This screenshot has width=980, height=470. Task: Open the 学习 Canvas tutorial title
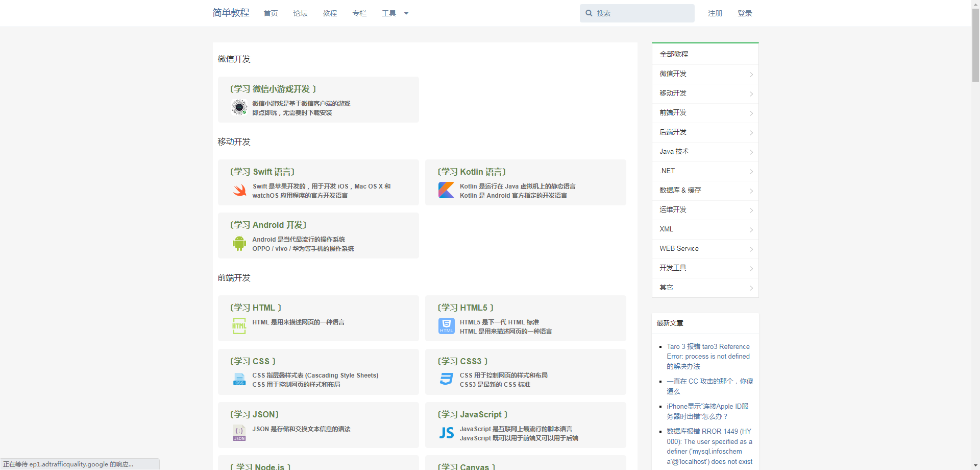coord(467,466)
